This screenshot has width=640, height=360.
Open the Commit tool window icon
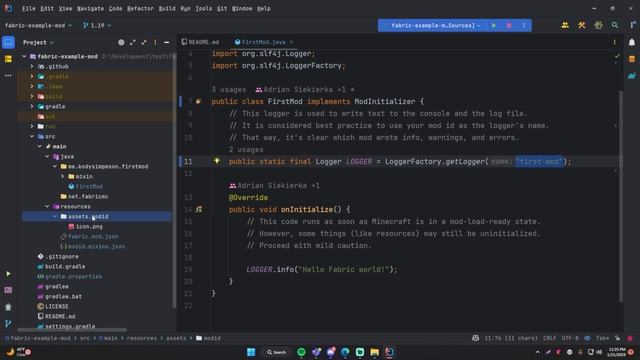coord(8,59)
